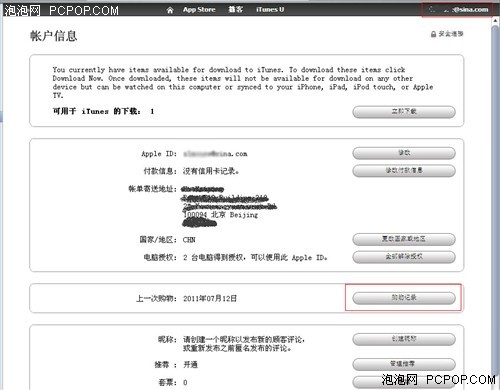Open the @sina.com account menu

(x=457, y=10)
